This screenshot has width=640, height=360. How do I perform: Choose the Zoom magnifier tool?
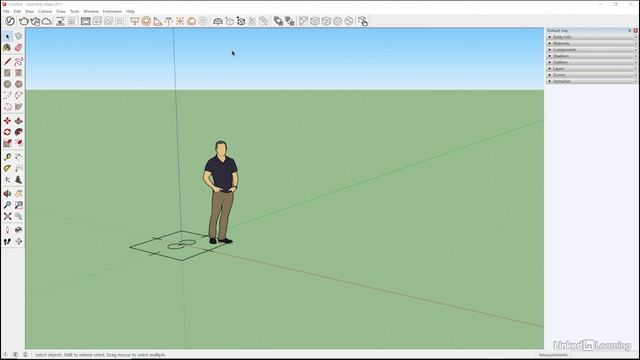(x=7, y=205)
